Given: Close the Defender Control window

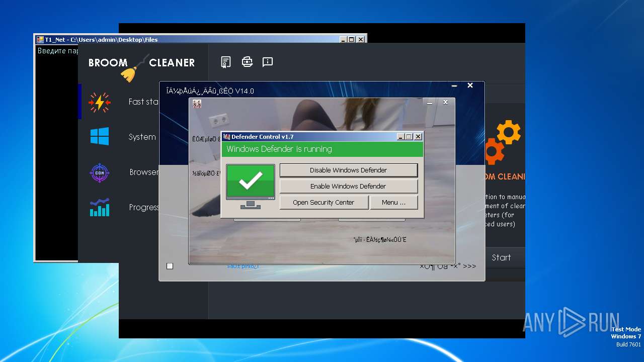Looking at the screenshot, I should pos(418,137).
